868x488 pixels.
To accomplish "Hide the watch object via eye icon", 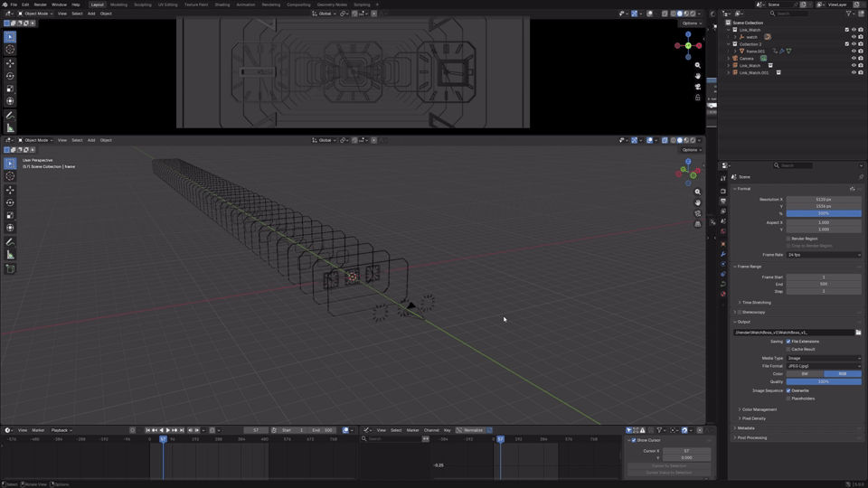I will point(853,37).
